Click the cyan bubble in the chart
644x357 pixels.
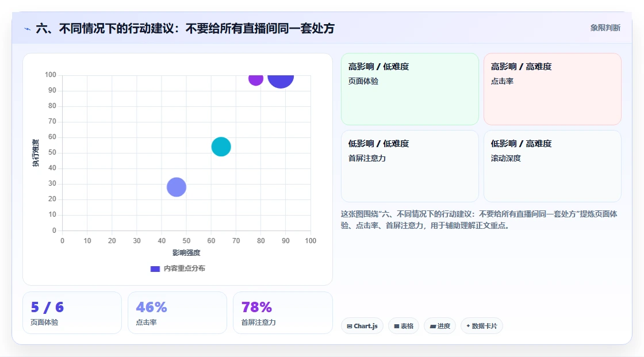coord(221,147)
